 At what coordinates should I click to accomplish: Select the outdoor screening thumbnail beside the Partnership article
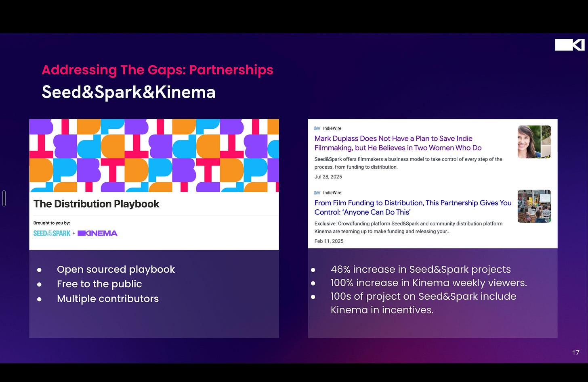pos(534,206)
